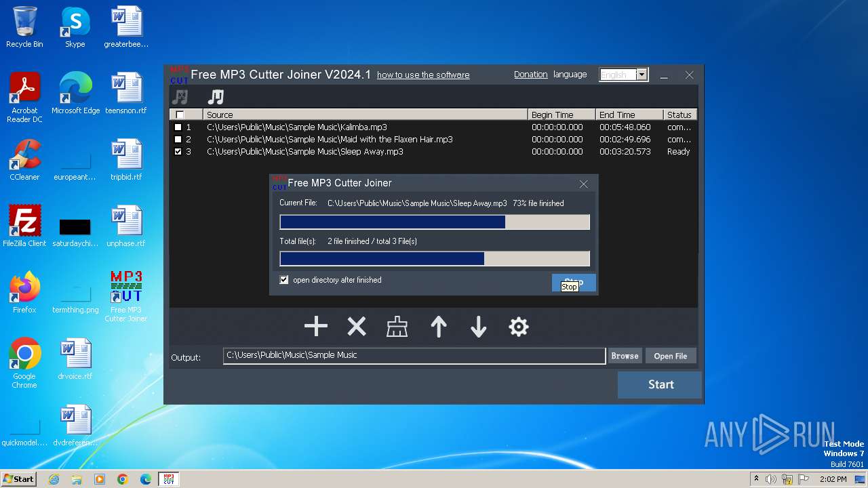
Task: Click the Source column header
Action: click(365, 115)
